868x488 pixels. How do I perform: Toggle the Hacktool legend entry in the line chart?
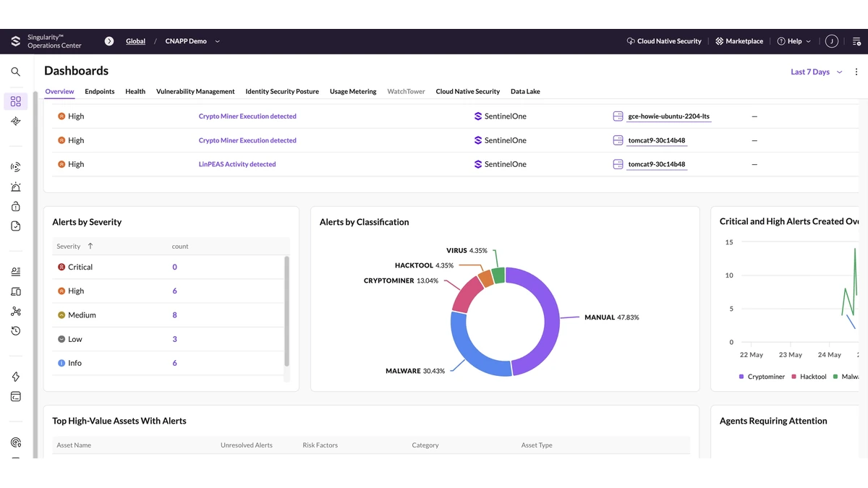coord(809,377)
